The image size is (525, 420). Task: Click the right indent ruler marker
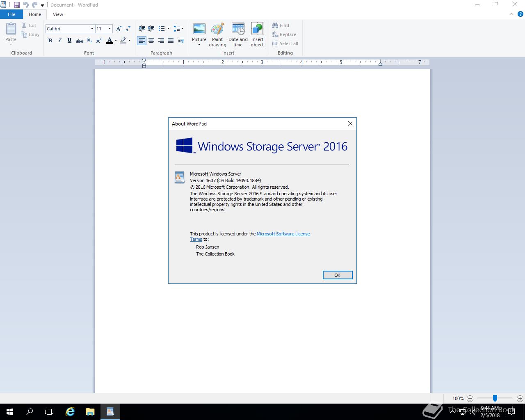tap(380, 64)
